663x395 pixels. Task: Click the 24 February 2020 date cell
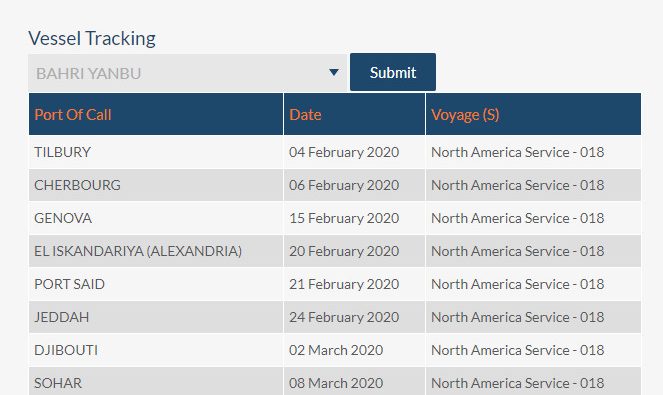[x=354, y=317]
